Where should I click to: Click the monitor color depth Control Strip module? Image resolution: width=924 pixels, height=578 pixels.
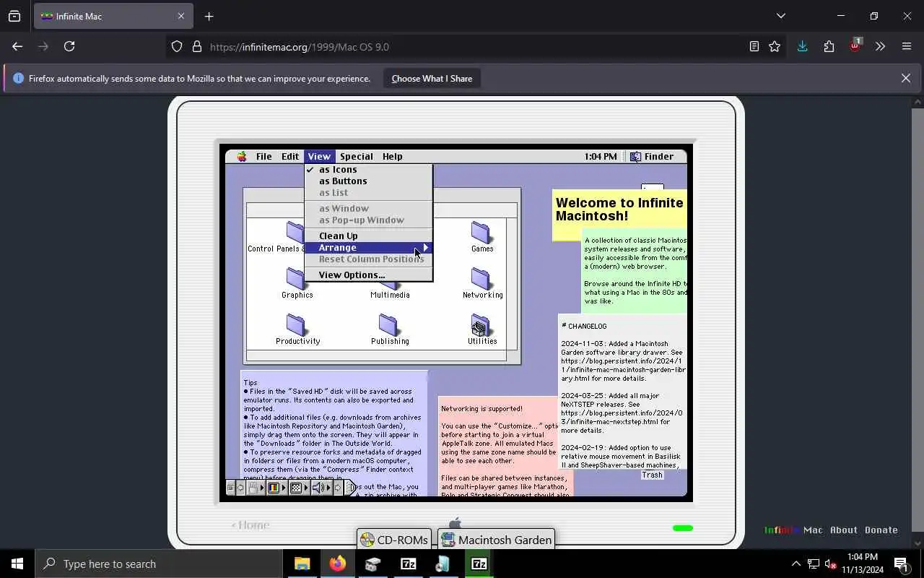pyautogui.click(x=274, y=488)
